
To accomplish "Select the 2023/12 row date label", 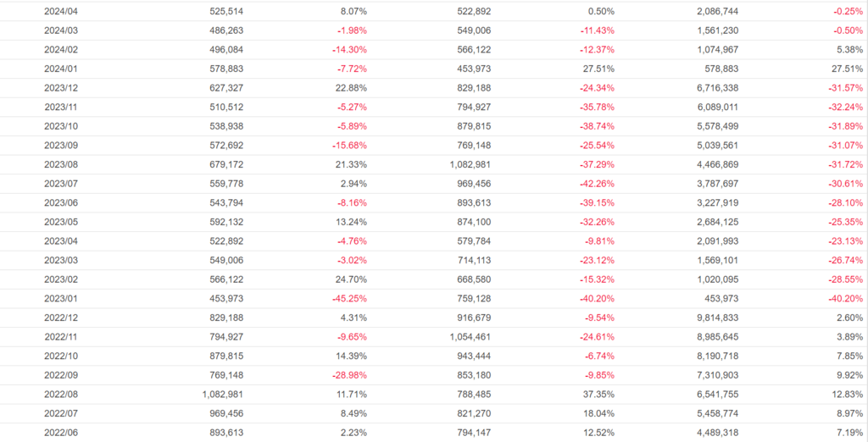I will (60, 88).
